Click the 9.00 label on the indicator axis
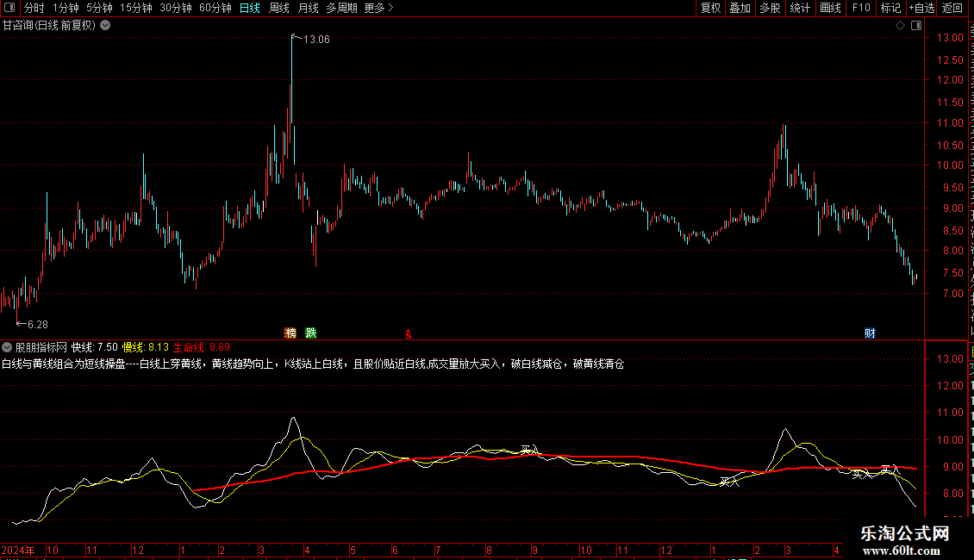This screenshot has width=974, height=560. (952, 467)
